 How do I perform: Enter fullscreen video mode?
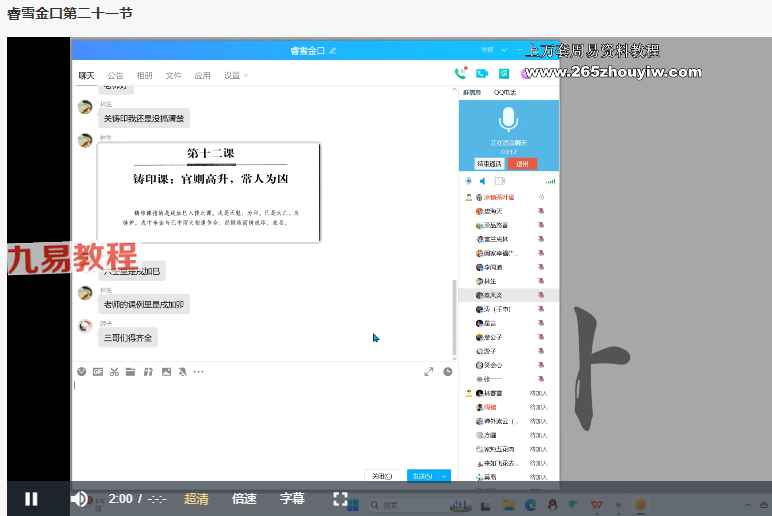340,499
